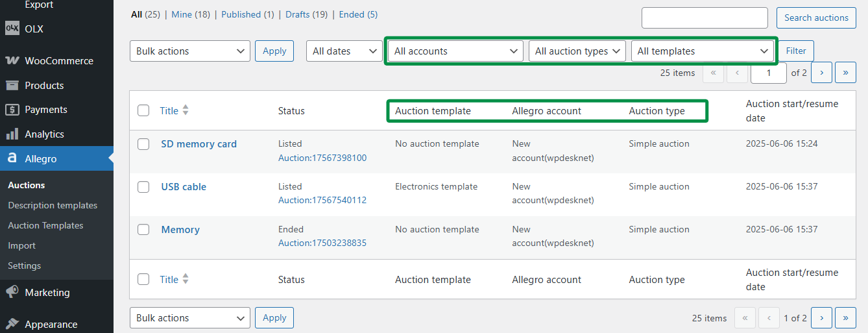Sort by Title using header arrows

(186, 110)
